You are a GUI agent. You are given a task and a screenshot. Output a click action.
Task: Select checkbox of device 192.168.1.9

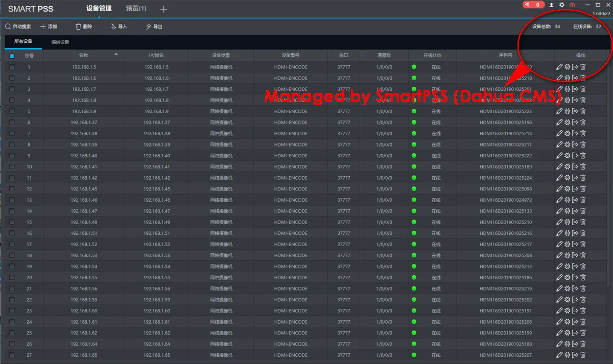click(x=12, y=111)
